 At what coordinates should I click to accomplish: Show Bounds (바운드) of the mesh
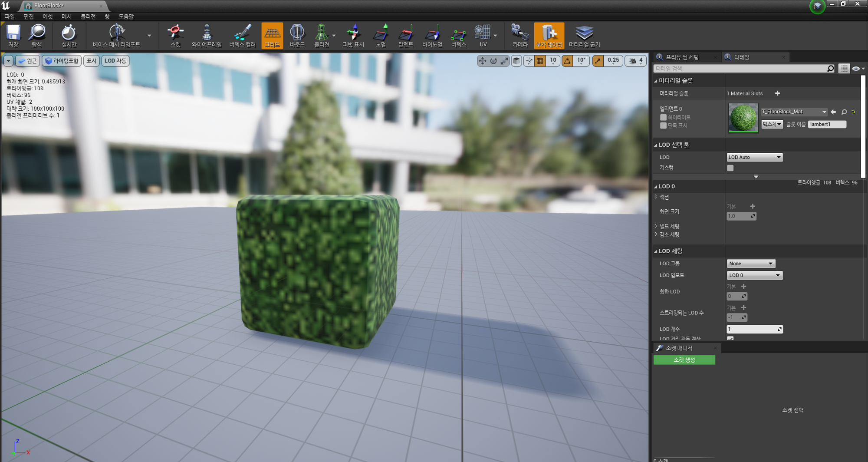click(297, 36)
